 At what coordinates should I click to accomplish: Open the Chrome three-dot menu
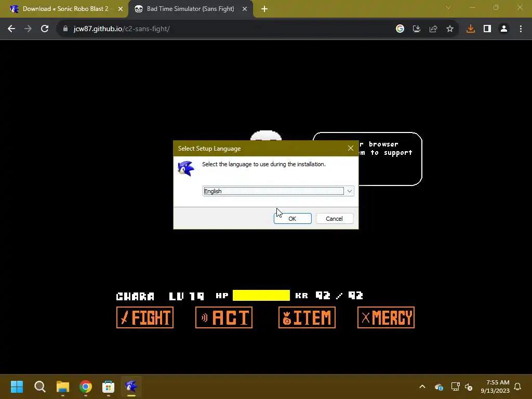521,29
